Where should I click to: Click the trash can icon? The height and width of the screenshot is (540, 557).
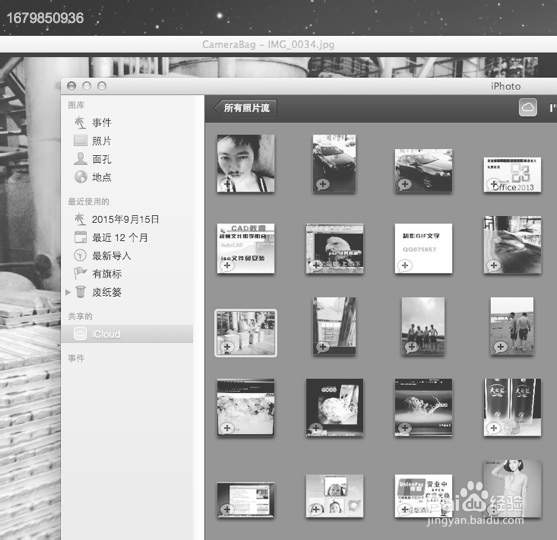click(81, 292)
